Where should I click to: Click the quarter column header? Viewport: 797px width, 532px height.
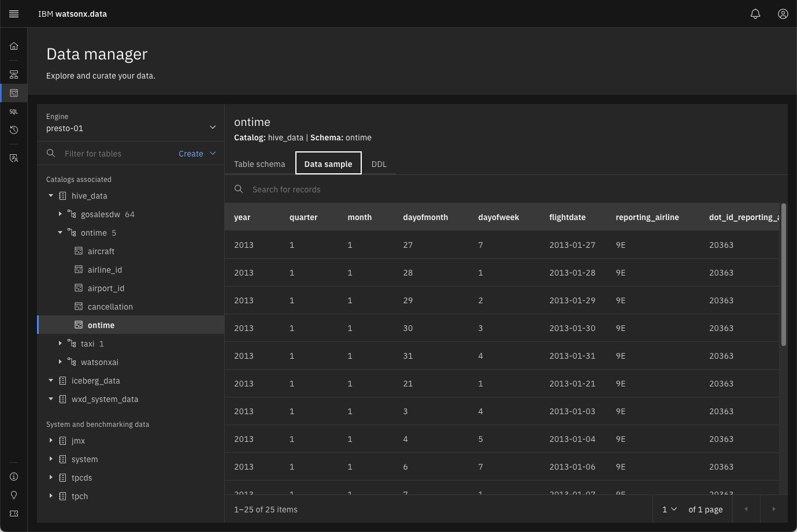tap(303, 217)
